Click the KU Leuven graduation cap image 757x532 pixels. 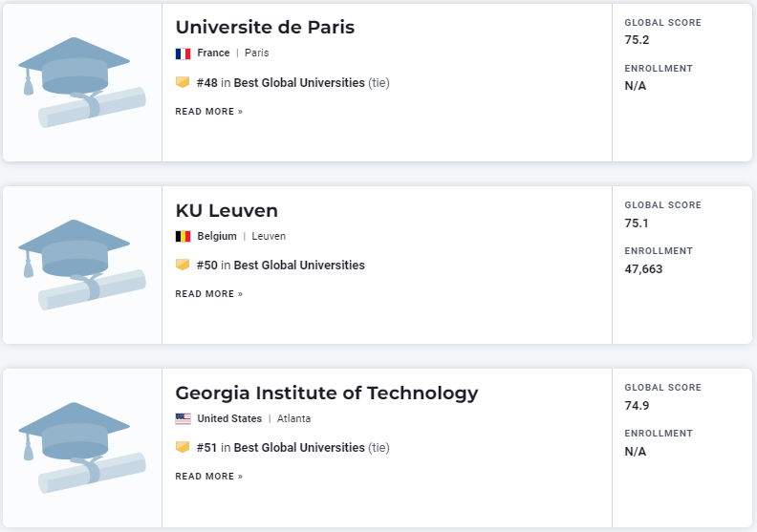82,265
